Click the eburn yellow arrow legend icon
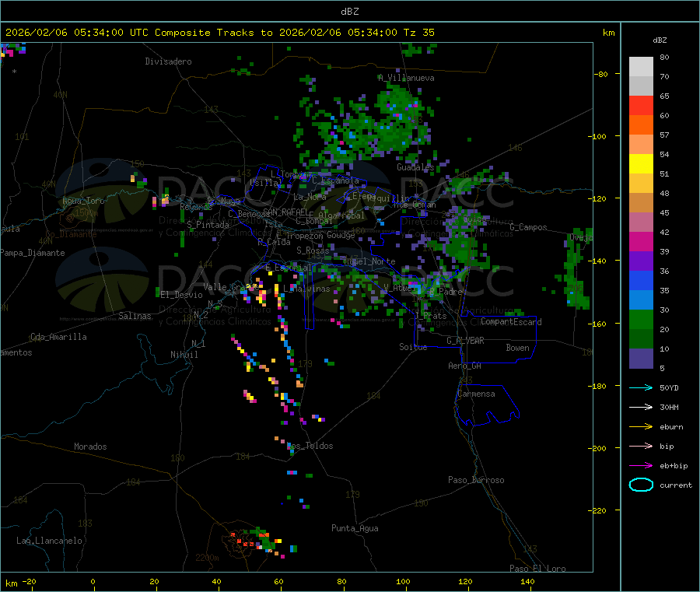The image size is (700, 592). [x=641, y=427]
